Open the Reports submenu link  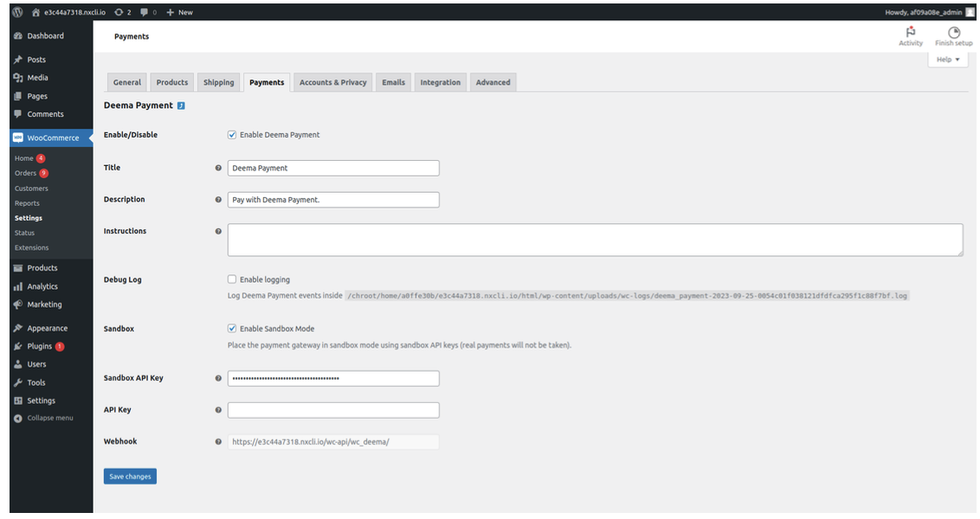[x=27, y=203]
